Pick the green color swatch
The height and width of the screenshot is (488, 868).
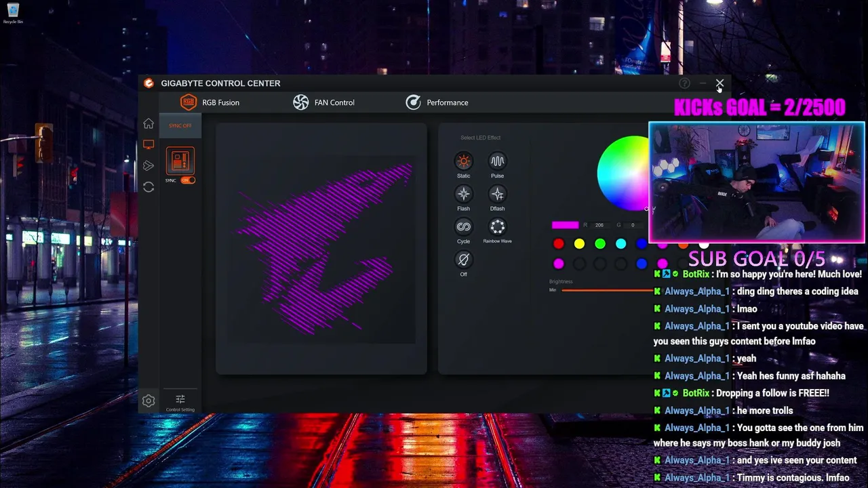coord(600,244)
